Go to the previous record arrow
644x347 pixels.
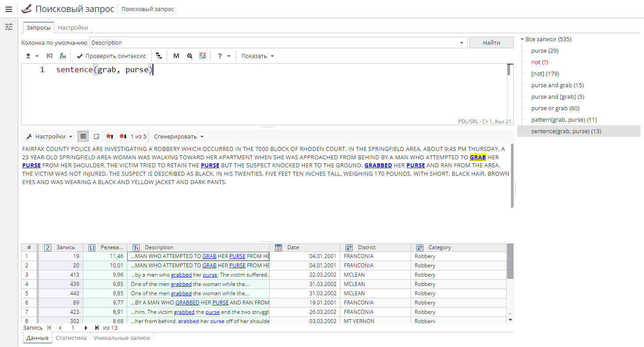coord(60,328)
